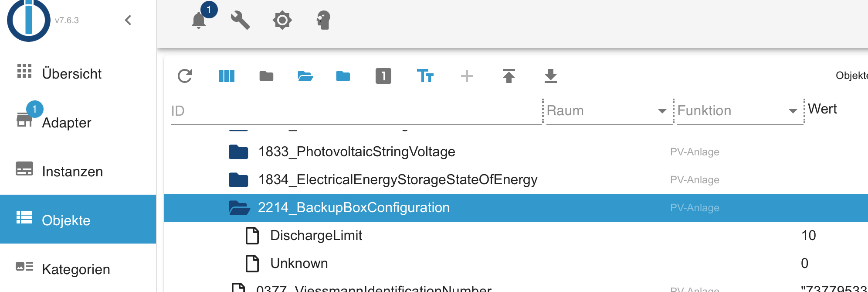The image size is (868, 292).
Task: Open the column configuration icon
Action: (x=226, y=76)
